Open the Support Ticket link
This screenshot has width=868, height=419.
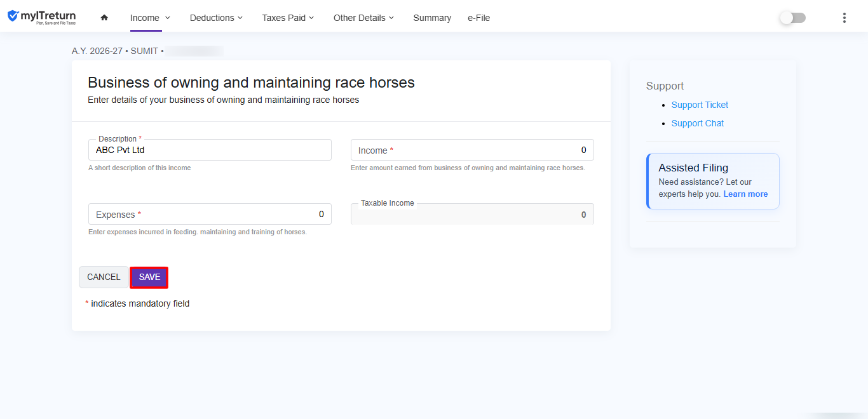point(700,105)
